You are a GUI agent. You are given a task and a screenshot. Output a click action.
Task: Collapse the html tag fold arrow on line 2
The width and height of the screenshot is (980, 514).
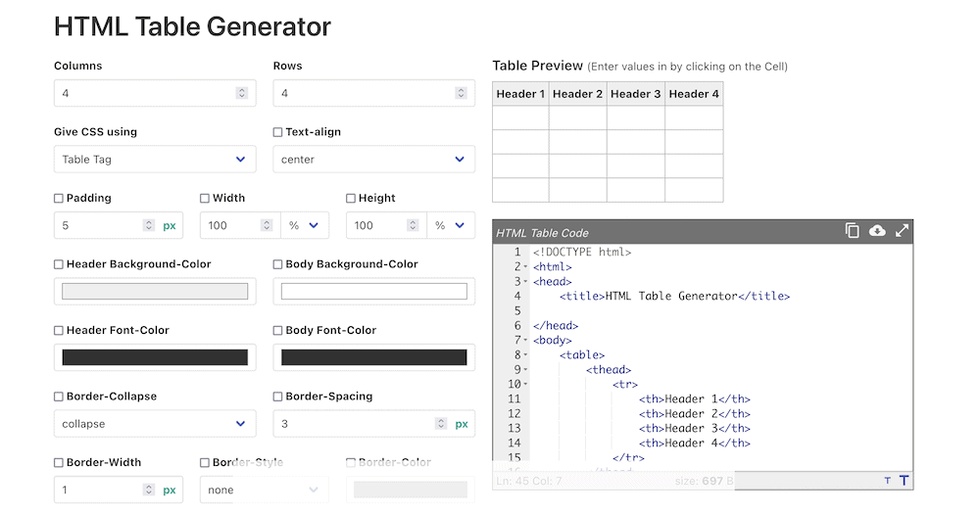tap(525, 267)
